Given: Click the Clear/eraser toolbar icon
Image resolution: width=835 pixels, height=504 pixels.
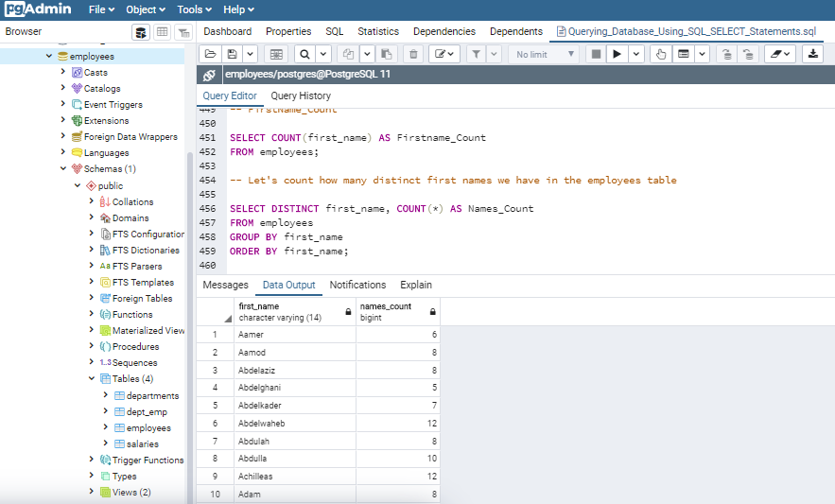Looking at the screenshot, I should coord(774,54).
